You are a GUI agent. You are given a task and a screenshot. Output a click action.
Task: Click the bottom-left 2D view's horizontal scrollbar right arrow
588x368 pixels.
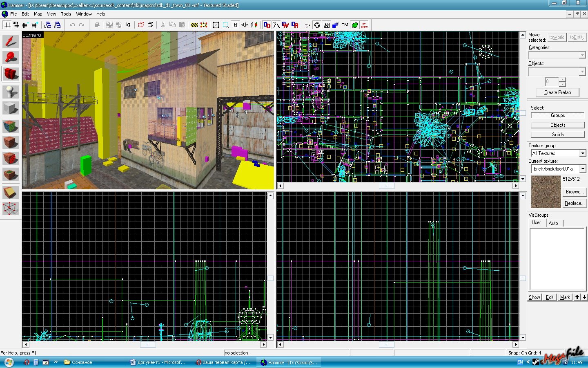tap(263, 344)
